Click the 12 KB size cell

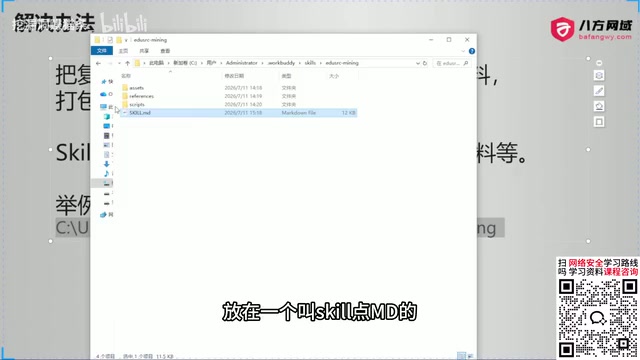pos(349,113)
